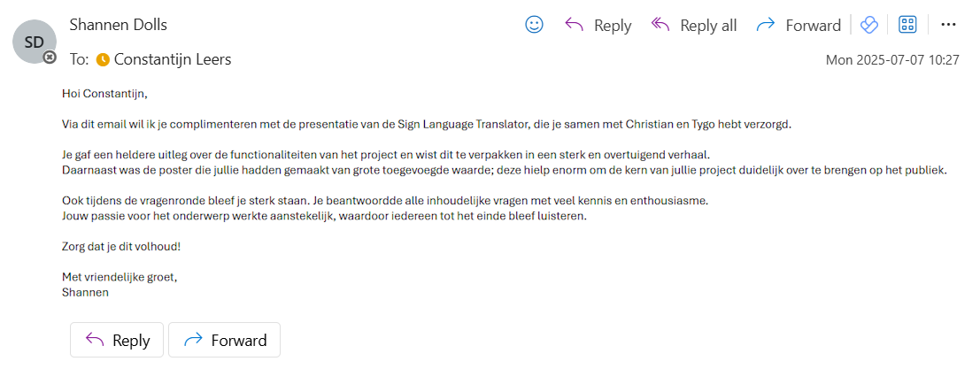Screen dimensions: 980x369
Task: Click the orange away status icon beside Constantijn
Action: (x=103, y=60)
